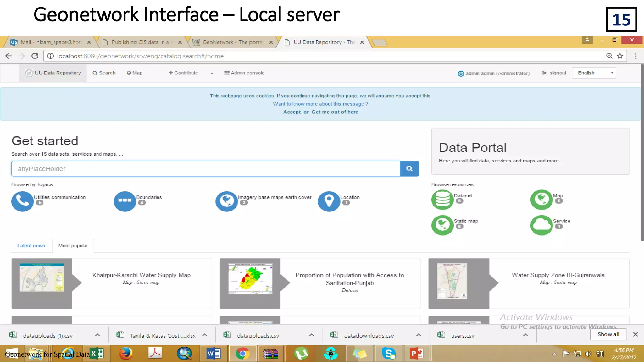The height and width of the screenshot is (362, 644).
Task: Click the green Map globe icon
Action: click(541, 200)
